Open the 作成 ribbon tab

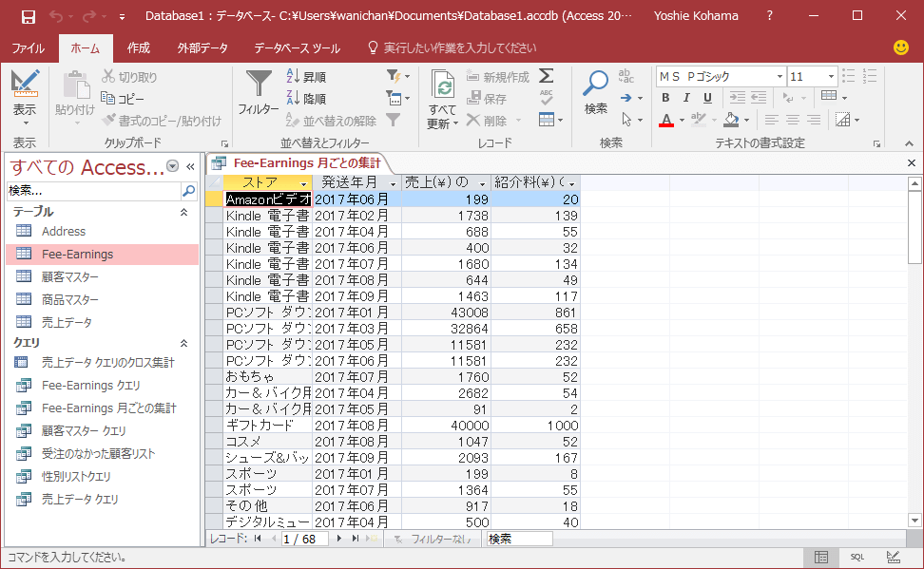pyautogui.click(x=138, y=48)
